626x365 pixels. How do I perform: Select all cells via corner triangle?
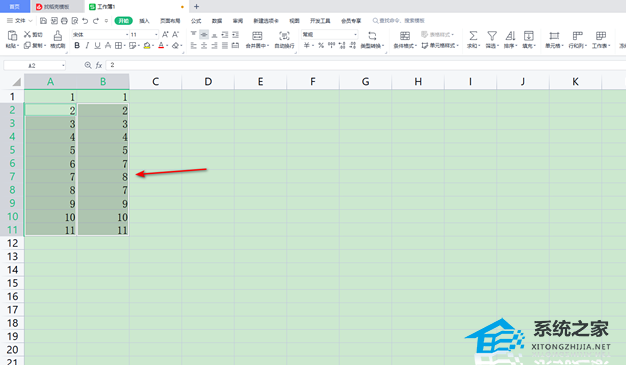click(16, 82)
